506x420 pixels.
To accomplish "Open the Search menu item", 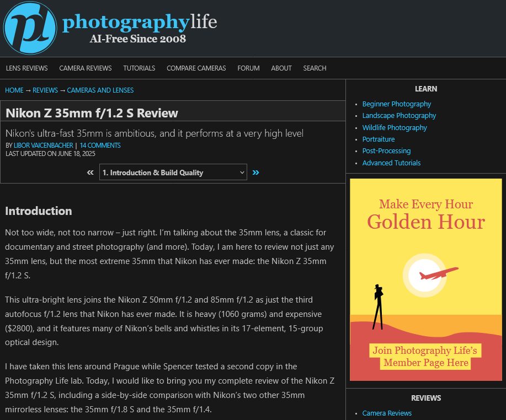I will pos(315,68).
